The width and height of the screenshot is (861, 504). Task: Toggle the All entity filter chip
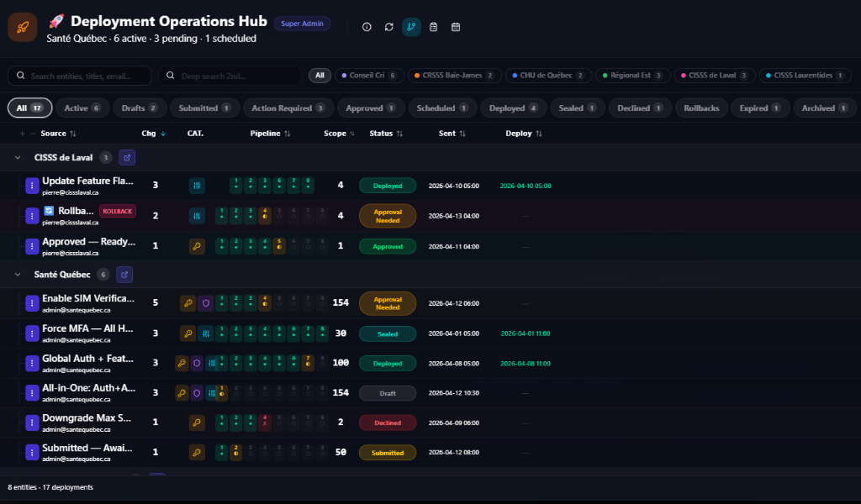[320, 75]
